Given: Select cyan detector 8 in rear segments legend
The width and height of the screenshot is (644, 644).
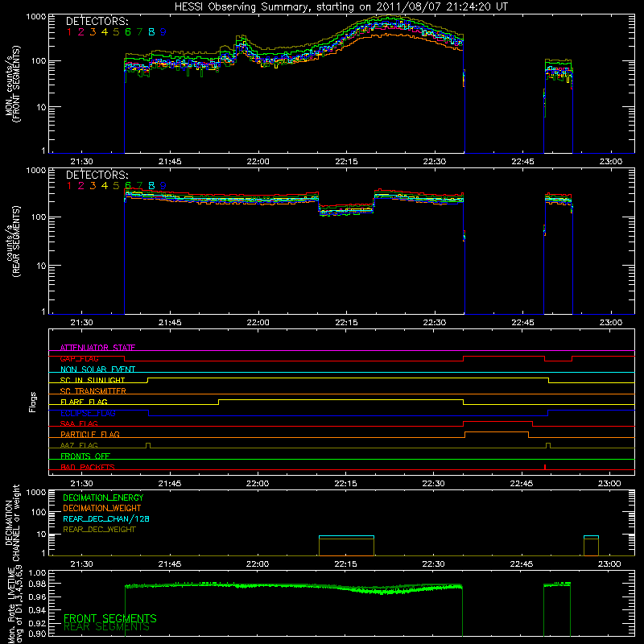Looking at the screenshot, I should pos(151,186).
